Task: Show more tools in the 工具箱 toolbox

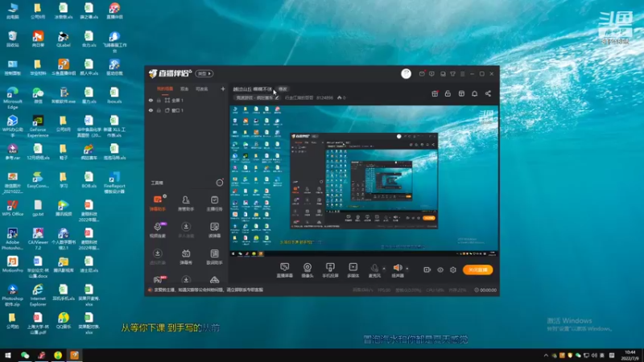Action: [x=220, y=183]
